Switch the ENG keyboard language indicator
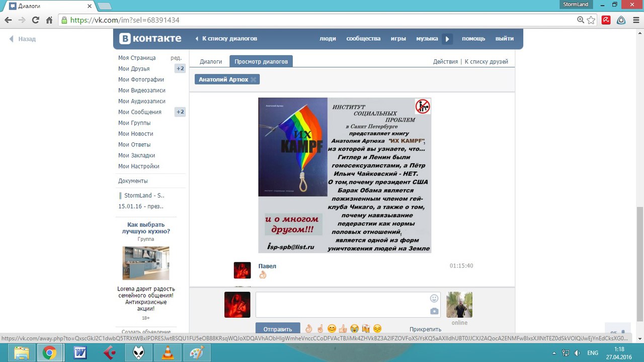 pyautogui.click(x=593, y=353)
